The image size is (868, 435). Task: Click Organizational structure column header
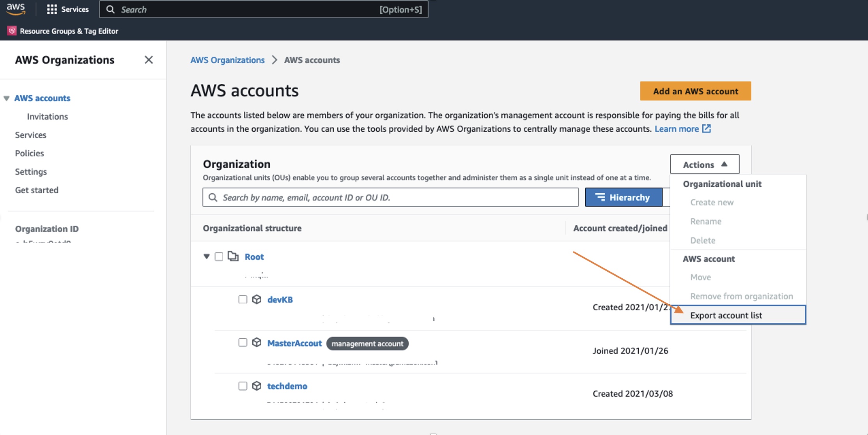click(x=252, y=228)
